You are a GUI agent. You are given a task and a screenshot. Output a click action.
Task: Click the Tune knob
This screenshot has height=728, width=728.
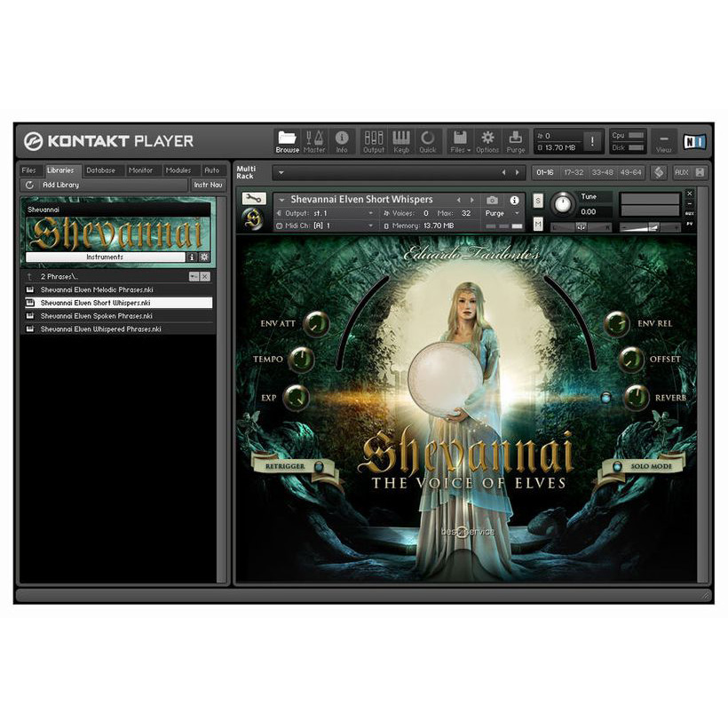coord(563,204)
